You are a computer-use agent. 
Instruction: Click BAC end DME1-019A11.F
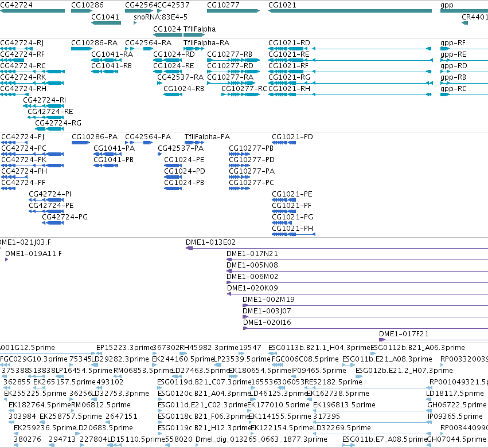7,260
